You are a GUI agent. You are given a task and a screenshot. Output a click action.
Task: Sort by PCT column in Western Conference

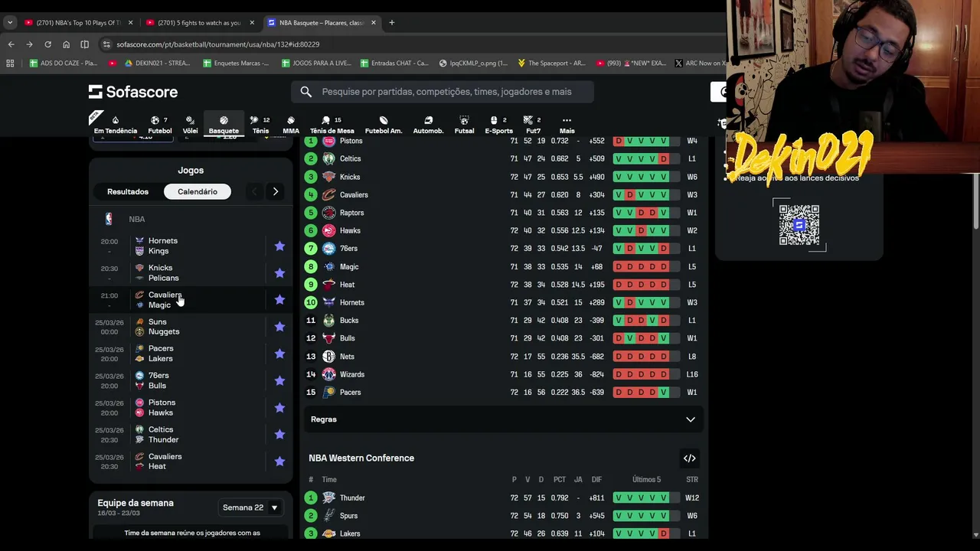pyautogui.click(x=560, y=480)
